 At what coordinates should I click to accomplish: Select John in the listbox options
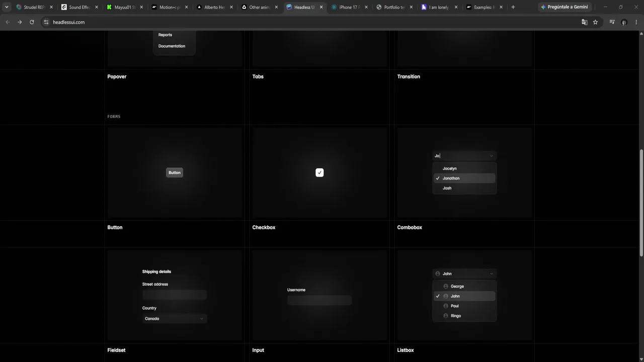(x=464, y=296)
